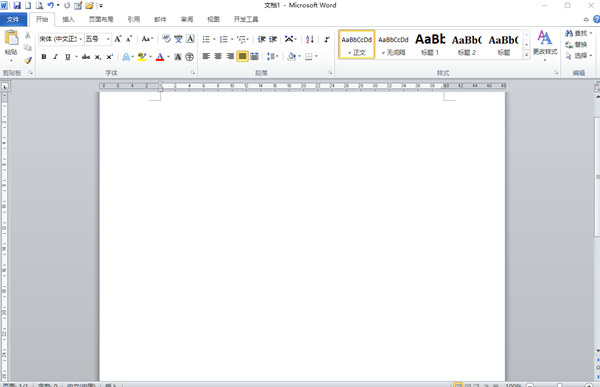Click the Clear Formatting eraser icon
This screenshot has width=600, height=387.
[x=166, y=39]
